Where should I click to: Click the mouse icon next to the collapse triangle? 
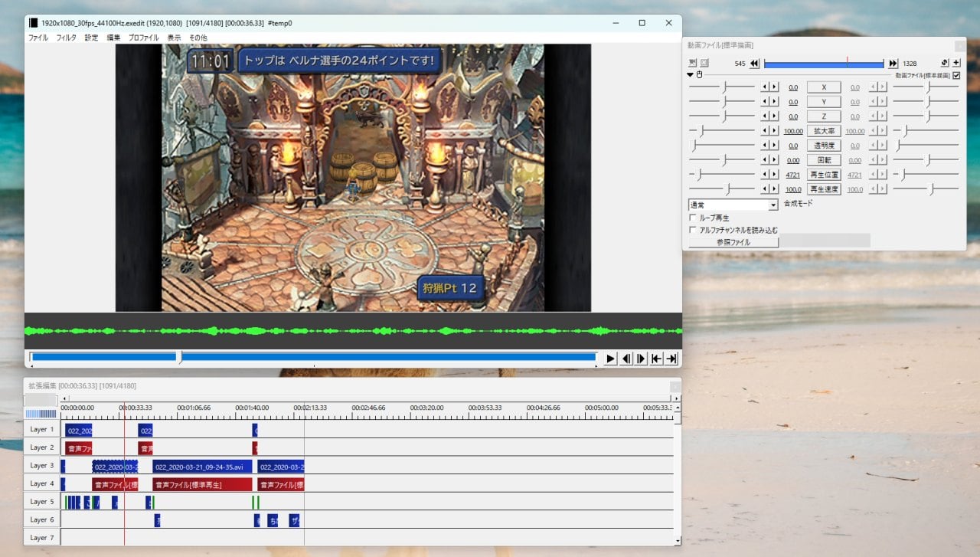[699, 75]
